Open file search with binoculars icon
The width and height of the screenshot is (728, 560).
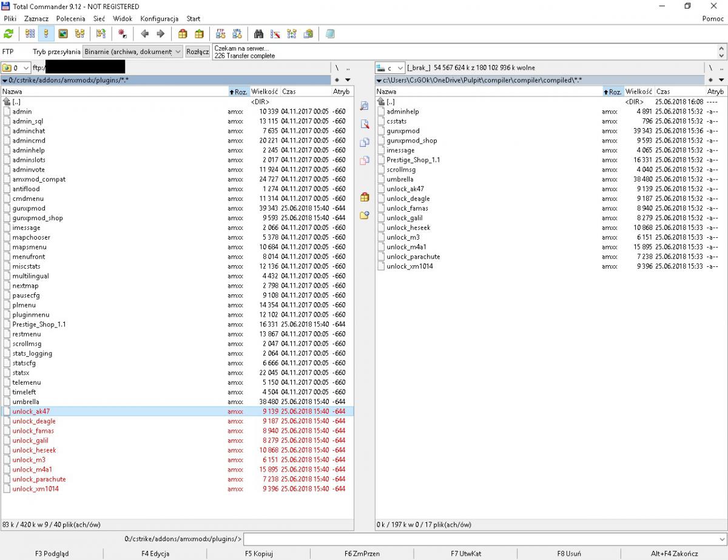pyautogui.click(x=258, y=34)
